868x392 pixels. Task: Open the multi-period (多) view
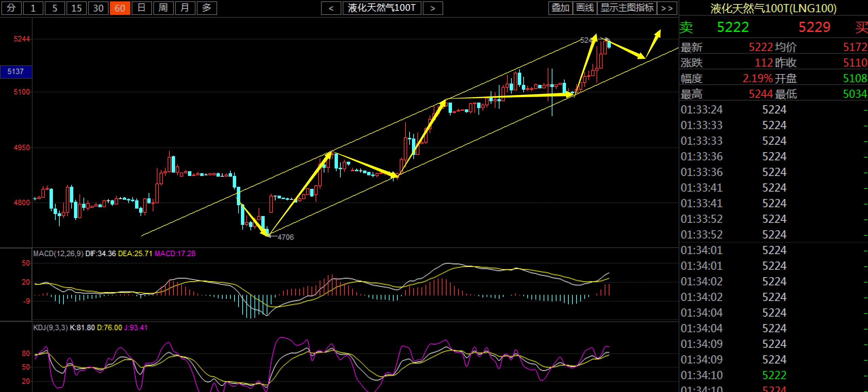(207, 8)
